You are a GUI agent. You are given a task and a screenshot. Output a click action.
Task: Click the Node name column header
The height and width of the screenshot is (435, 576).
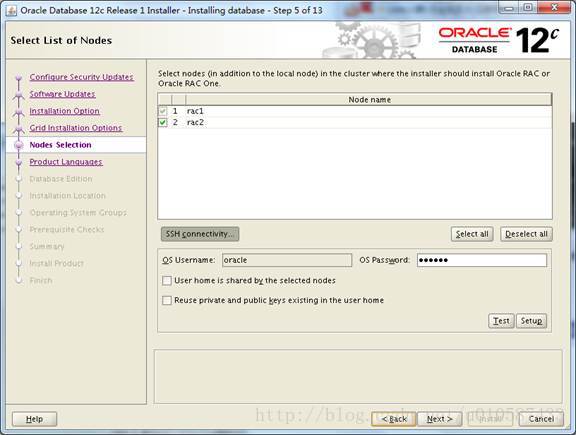369,100
